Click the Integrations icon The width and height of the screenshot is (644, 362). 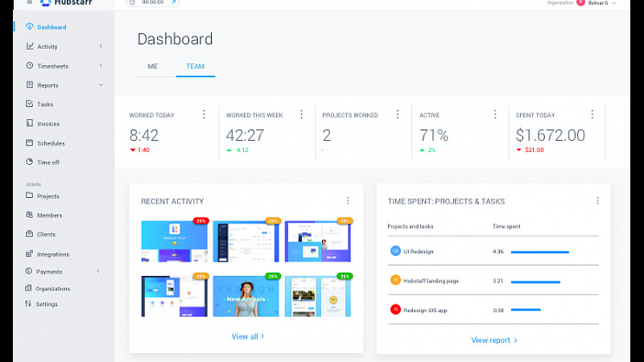click(30, 253)
